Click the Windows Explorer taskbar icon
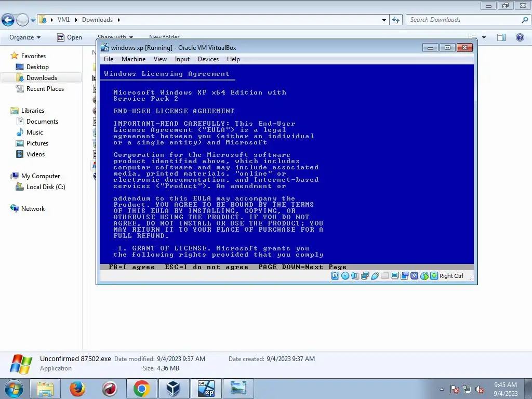Image resolution: width=532 pixels, height=399 pixels. (45, 389)
